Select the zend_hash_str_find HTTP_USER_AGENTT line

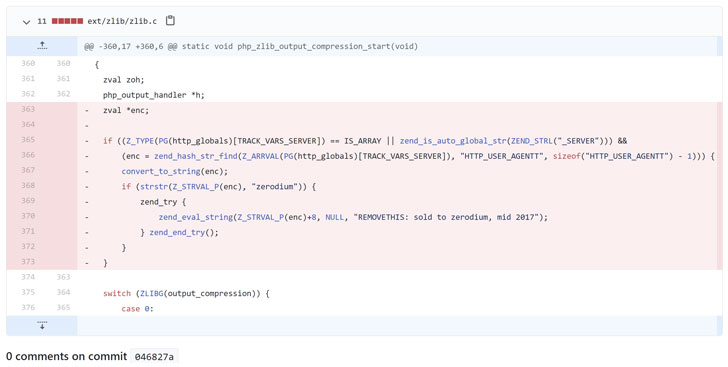(418, 156)
